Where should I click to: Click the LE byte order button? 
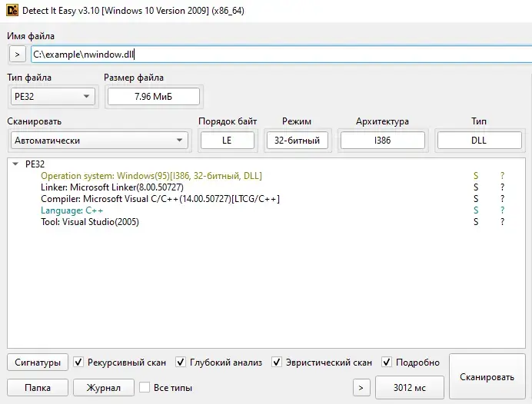click(227, 141)
